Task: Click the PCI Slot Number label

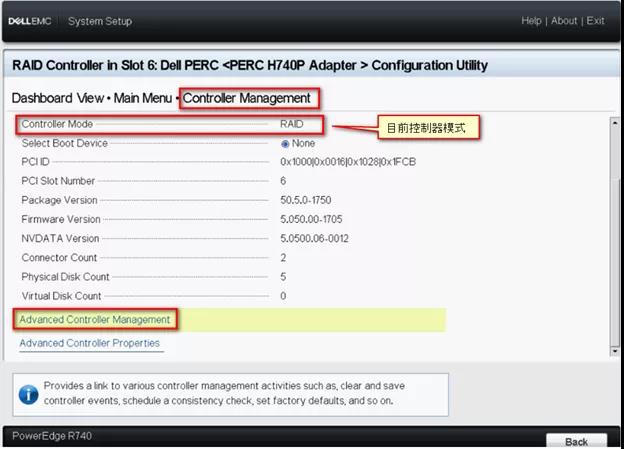Action: click(x=58, y=181)
